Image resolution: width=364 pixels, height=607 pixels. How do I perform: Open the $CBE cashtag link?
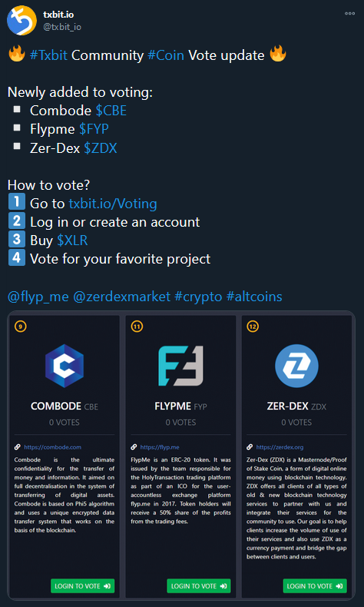pos(111,111)
